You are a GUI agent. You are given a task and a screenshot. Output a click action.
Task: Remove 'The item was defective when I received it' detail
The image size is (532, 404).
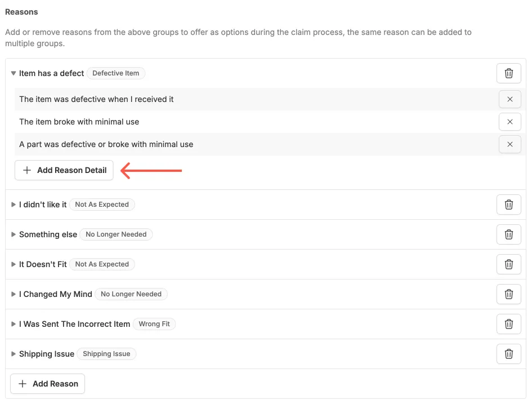(509, 99)
